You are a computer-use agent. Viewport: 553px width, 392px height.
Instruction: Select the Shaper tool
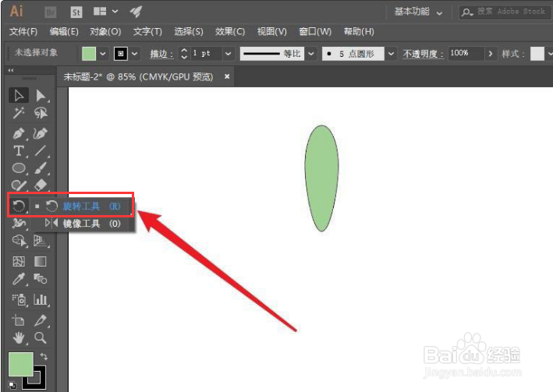(19, 185)
